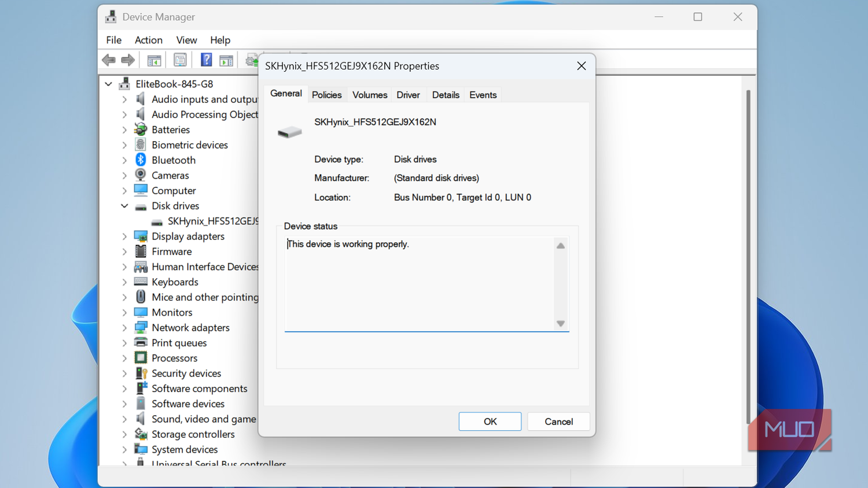The image size is (868, 488).
Task: Click Cancel in the Properties dialog
Action: tap(559, 422)
